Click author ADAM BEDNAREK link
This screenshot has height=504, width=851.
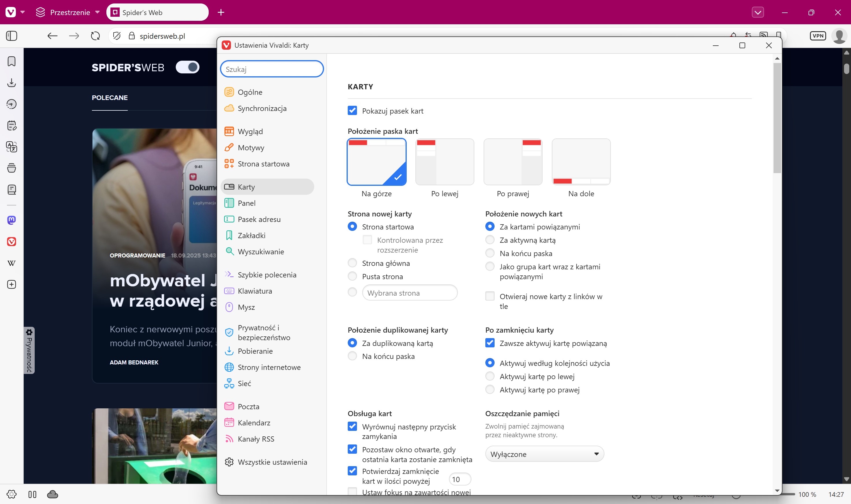click(x=134, y=362)
